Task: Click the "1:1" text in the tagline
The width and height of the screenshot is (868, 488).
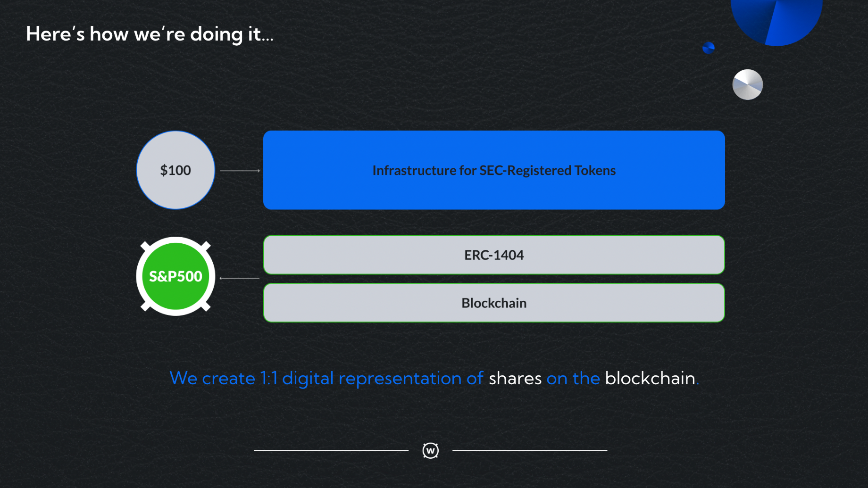Action: 269,379
